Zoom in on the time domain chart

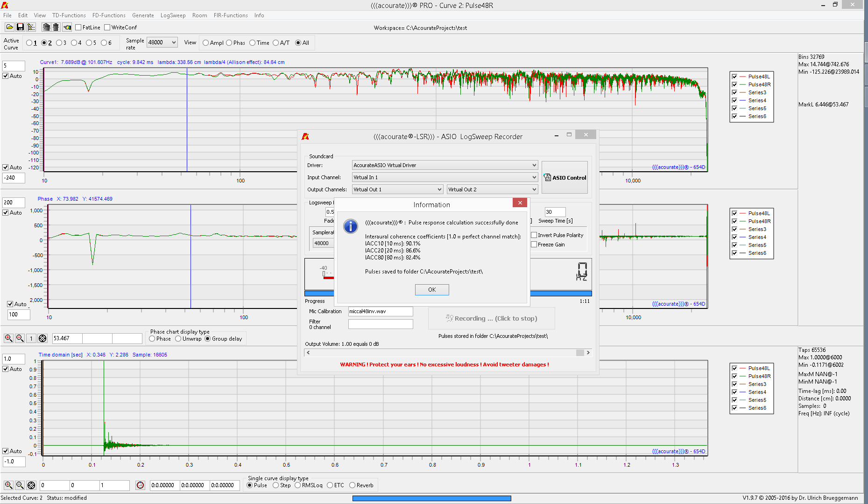click(x=8, y=485)
